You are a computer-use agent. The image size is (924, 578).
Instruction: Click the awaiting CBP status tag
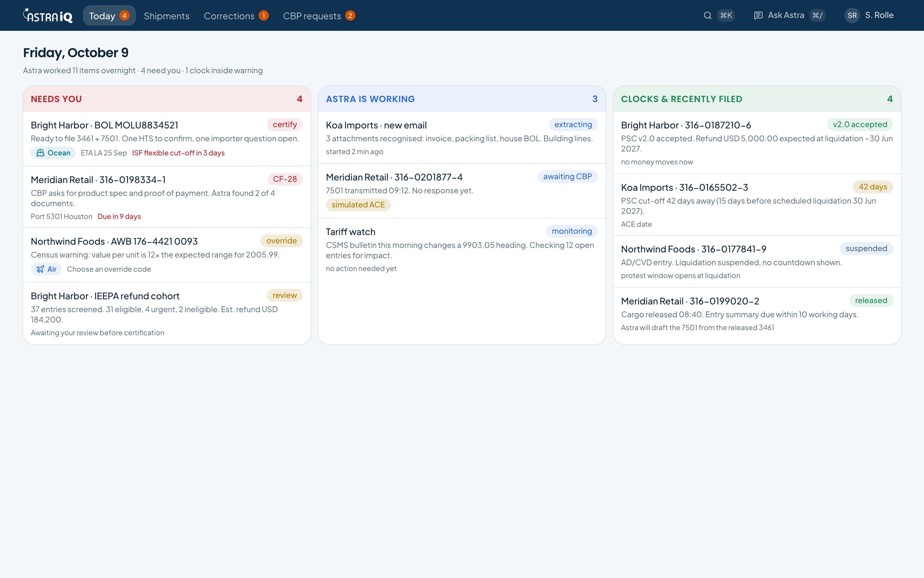coord(567,177)
